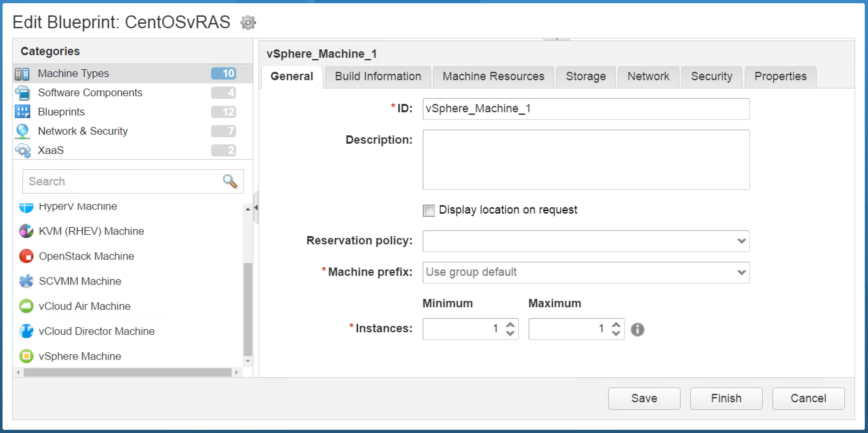Increase the Maximum instances value
The width and height of the screenshot is (868, 433).
pos(616,325)
